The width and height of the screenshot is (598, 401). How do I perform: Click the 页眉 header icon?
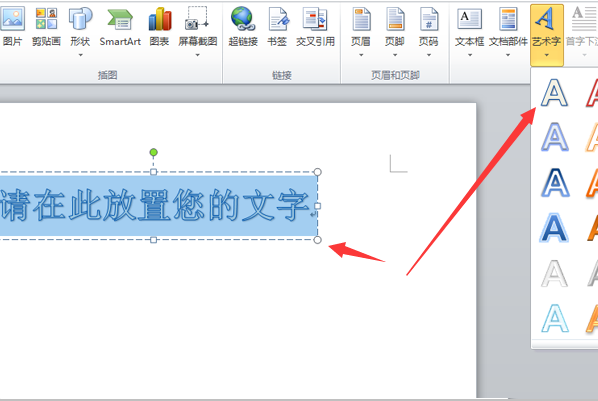pyautogui.click(x=361, y=19)
